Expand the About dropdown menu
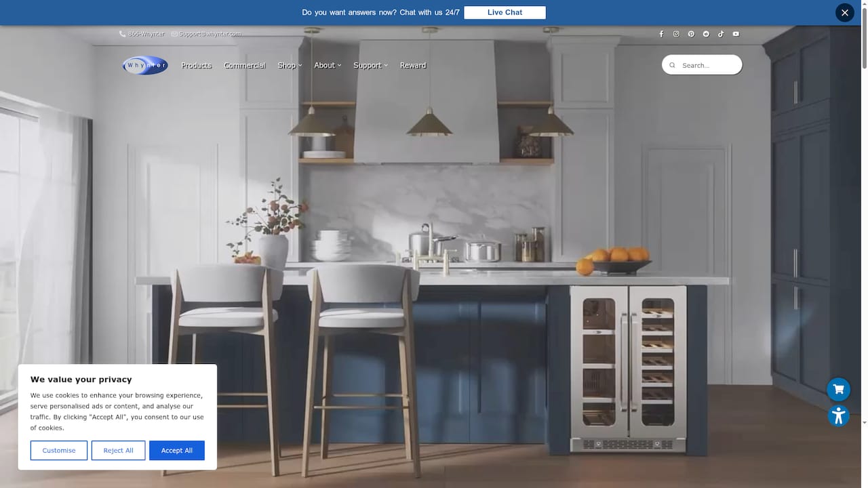868x488 pixels. (328, 65)
